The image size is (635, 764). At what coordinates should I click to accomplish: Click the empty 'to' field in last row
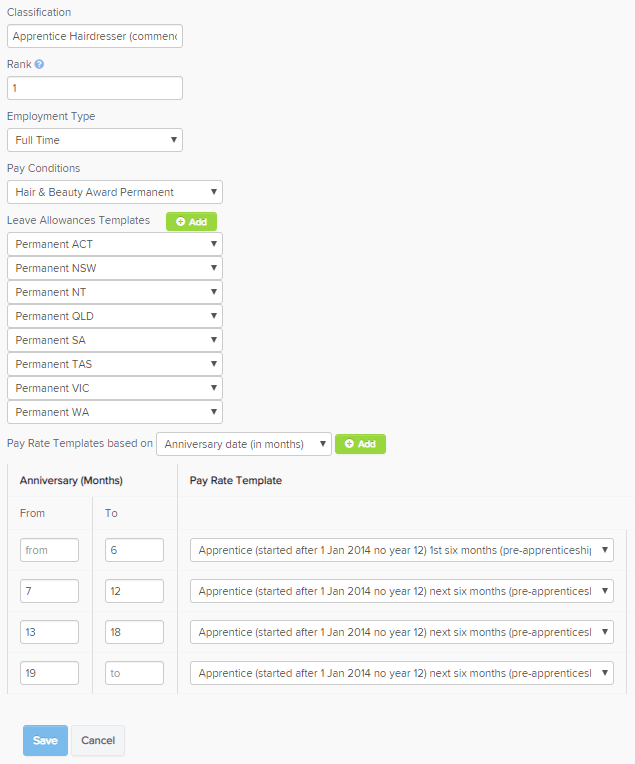[x=135, y=673]
